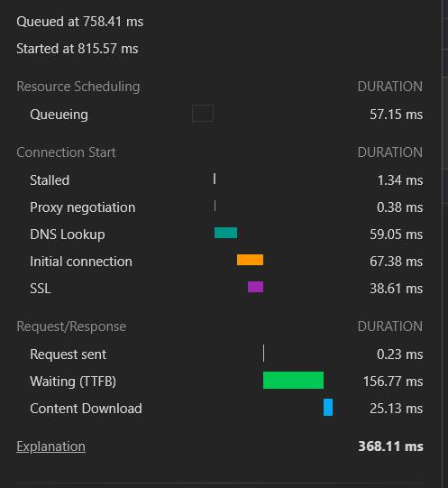This screenshot has width=448, height=488.
Task: Click the green Waiting (TTFB) bar
Action: [x=293, y=380]
